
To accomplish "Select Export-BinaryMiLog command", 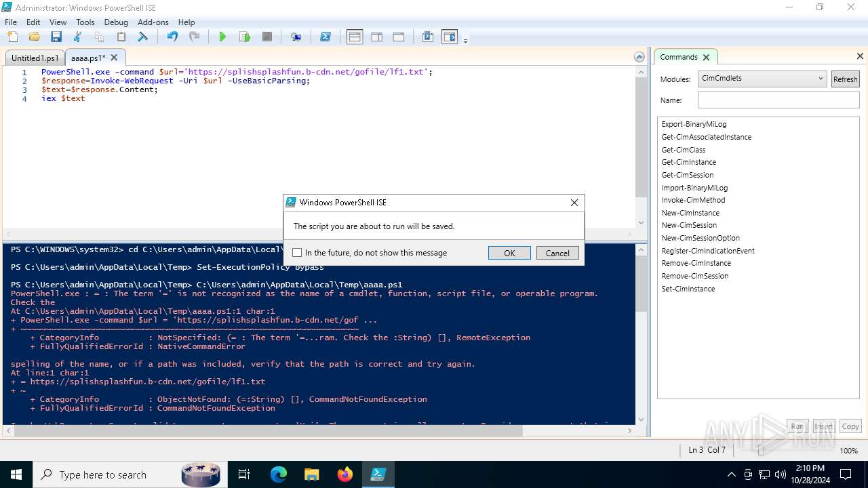I will tap(694, 125).
